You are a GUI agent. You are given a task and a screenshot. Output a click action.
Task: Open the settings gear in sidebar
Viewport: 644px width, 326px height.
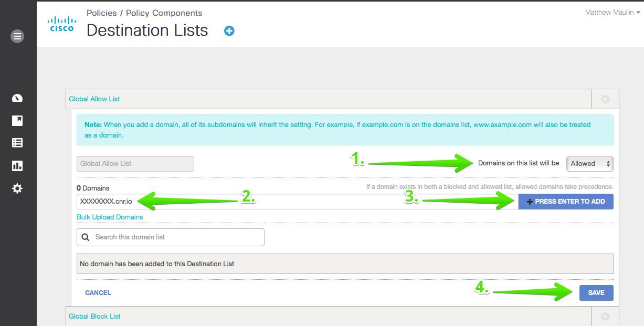tap(17, 188)
